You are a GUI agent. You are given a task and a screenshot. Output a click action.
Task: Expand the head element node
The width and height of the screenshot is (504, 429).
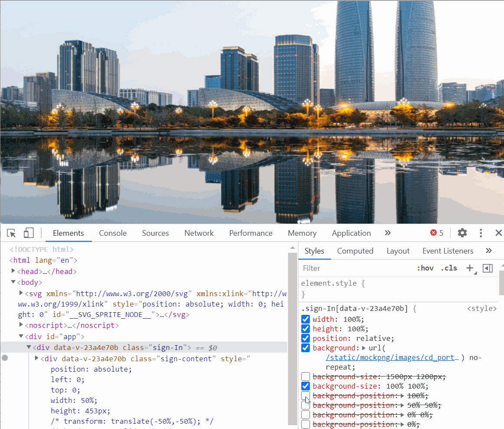[x=13, y=271]
